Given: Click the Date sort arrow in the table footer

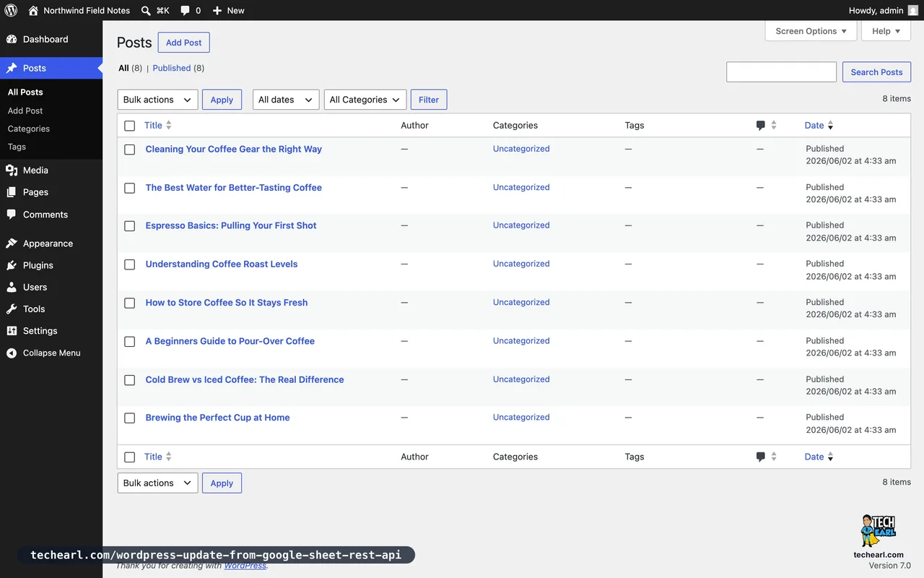Looking at the screenshot, I should pyautogui.click(x=830, y=457).
